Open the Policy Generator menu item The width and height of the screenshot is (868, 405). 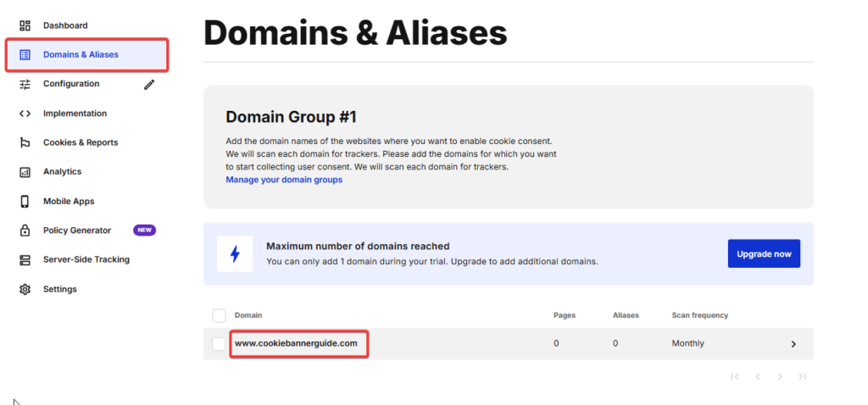77,230
